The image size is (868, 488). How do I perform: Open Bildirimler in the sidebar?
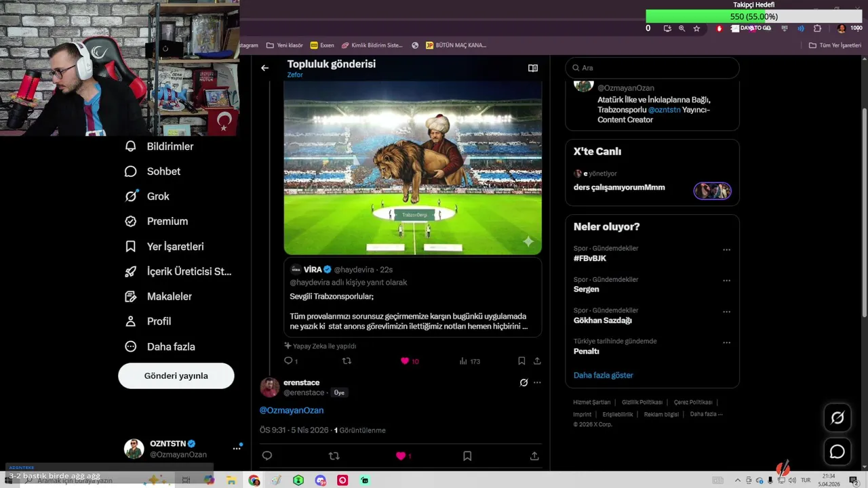[x=159, y=146]
